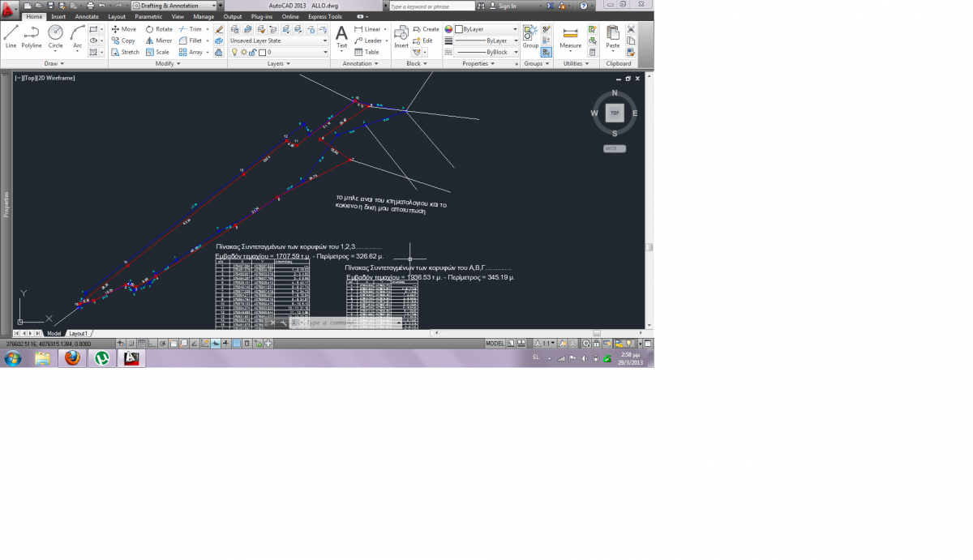Switch to the Annotate ribbon tab
The image size is (973, 560).
(x=87, y=16)
